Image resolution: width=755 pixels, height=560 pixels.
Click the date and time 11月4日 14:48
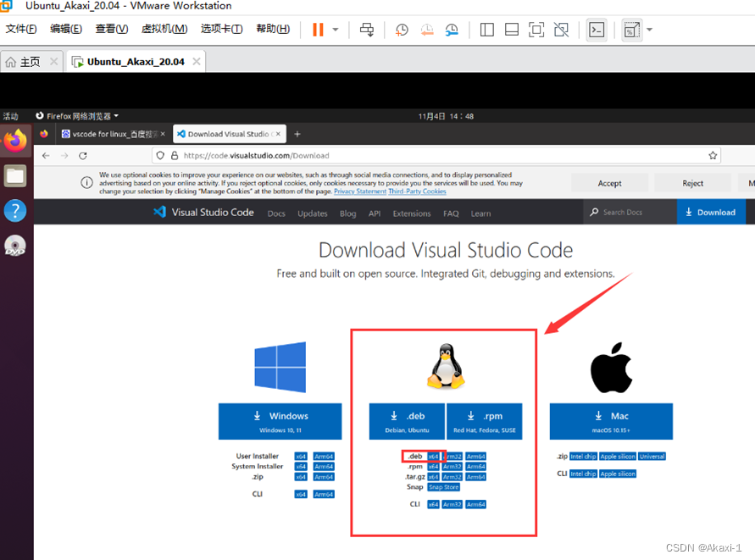[446, 116]
